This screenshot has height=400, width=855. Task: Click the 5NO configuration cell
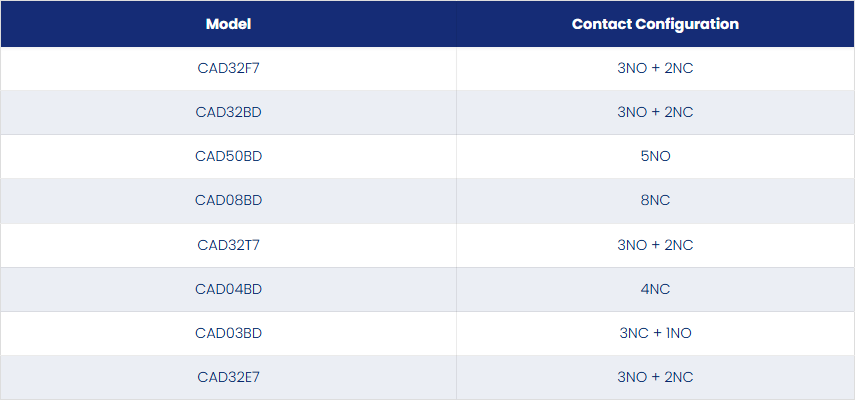click(x=655, y=156)
